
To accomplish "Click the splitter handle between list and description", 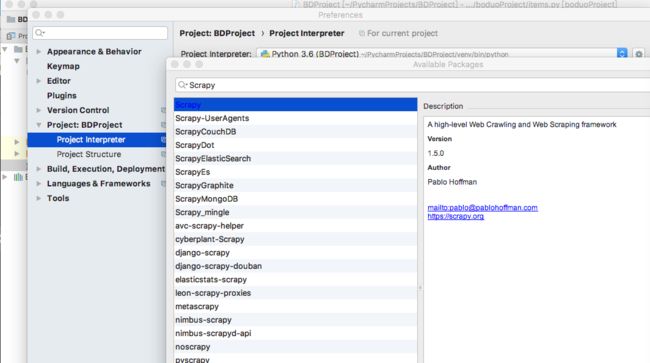I will coord(420,287).
